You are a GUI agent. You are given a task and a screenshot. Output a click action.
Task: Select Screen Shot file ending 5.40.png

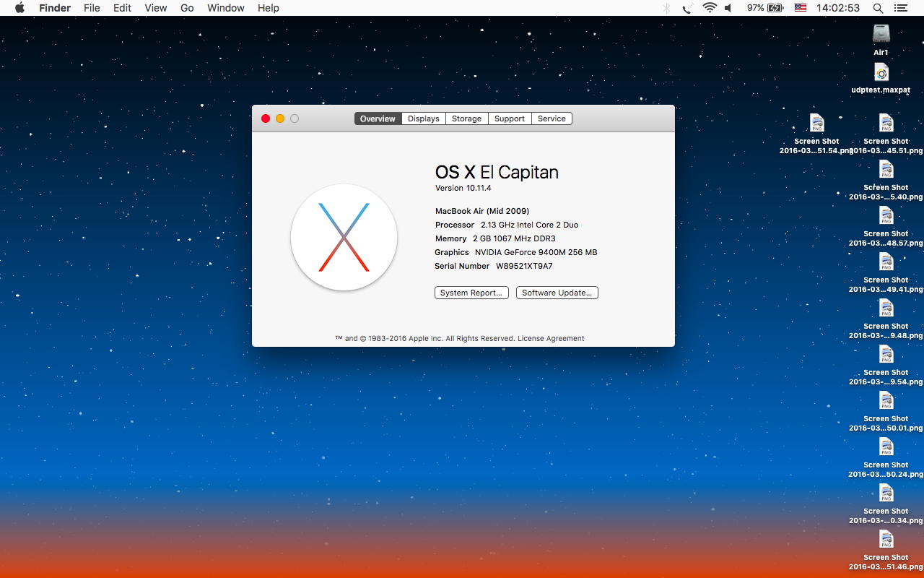click(886, 170)
